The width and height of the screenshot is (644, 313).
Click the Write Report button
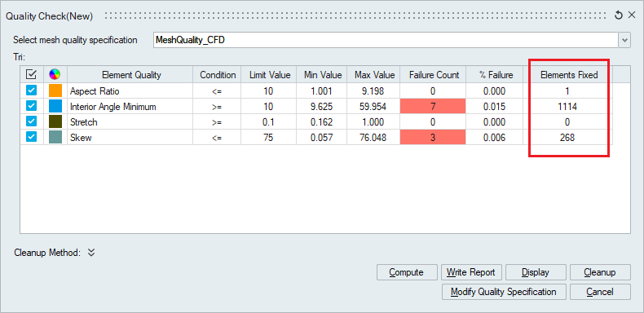470,272
